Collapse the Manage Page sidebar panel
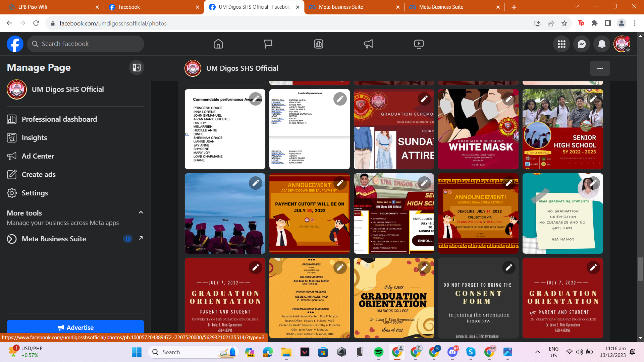 click(137, 67)
